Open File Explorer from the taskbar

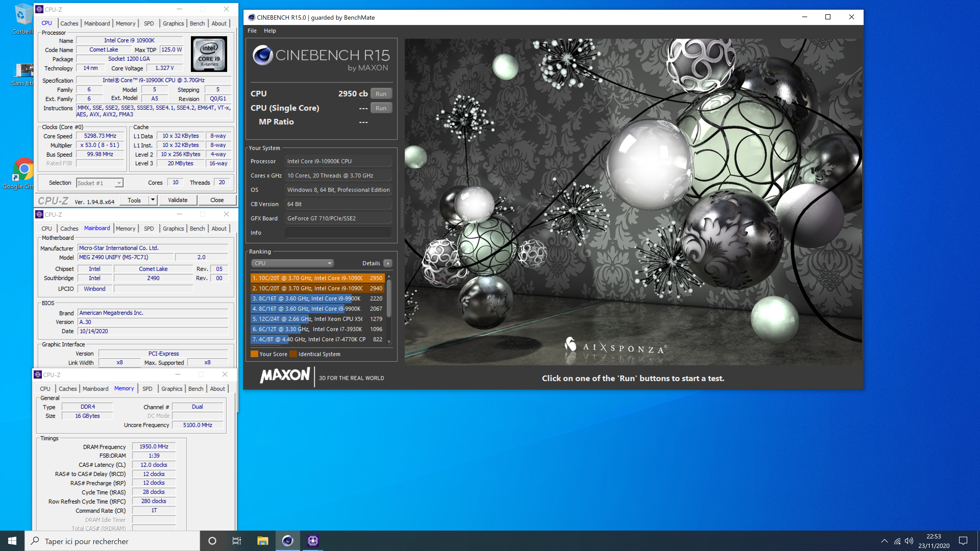(263, 541)
